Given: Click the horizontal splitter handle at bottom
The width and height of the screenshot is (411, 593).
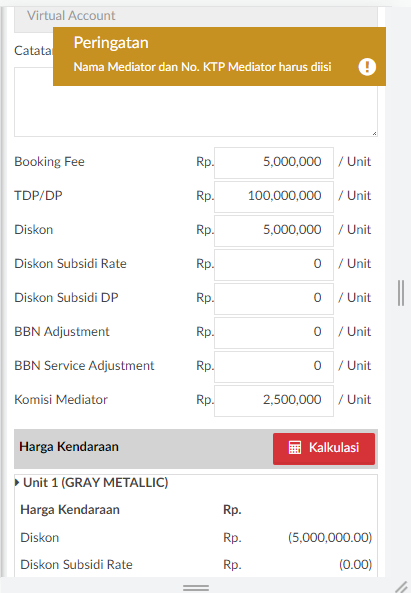Looking at the screenshot, I should click(x=196, y=588).
